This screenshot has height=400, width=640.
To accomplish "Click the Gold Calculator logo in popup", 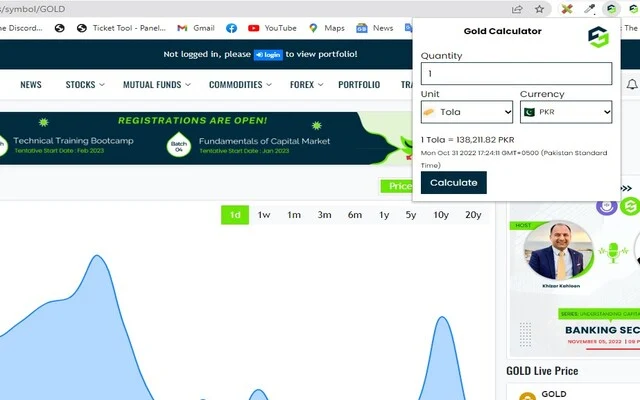I will tap(598, 37).
